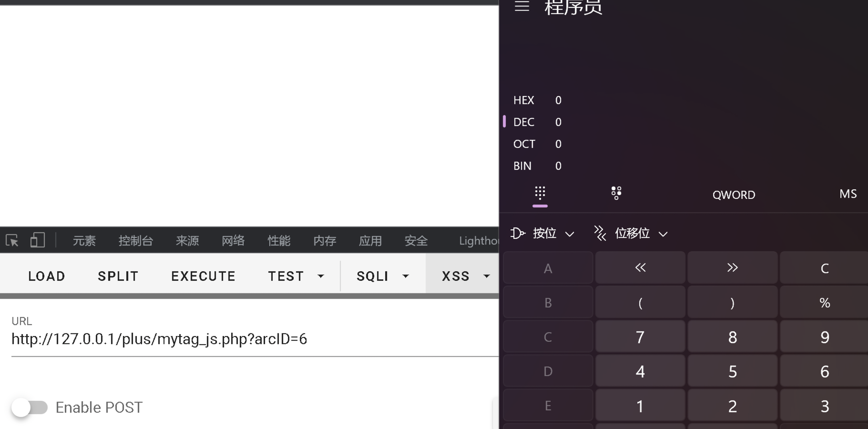Screen dimensions: 868x429
Task: Click the percent % modulo key
Action: pos(825,303)
